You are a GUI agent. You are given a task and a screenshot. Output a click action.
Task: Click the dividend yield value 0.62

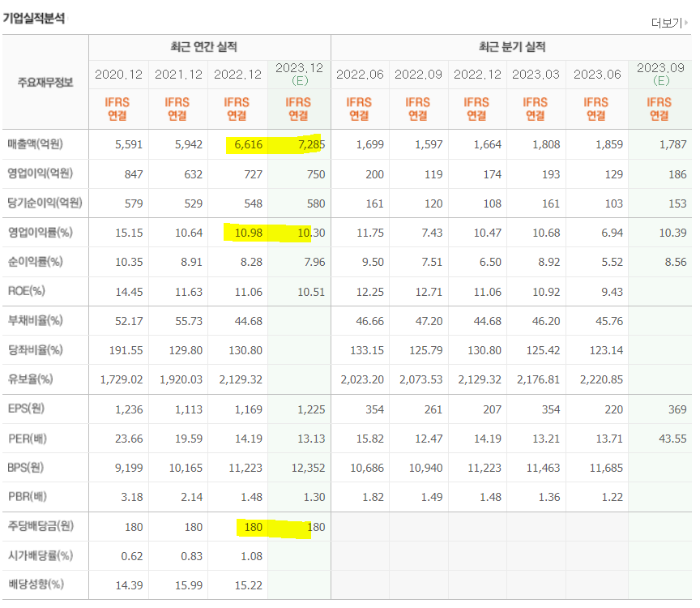tap(132, 557)
